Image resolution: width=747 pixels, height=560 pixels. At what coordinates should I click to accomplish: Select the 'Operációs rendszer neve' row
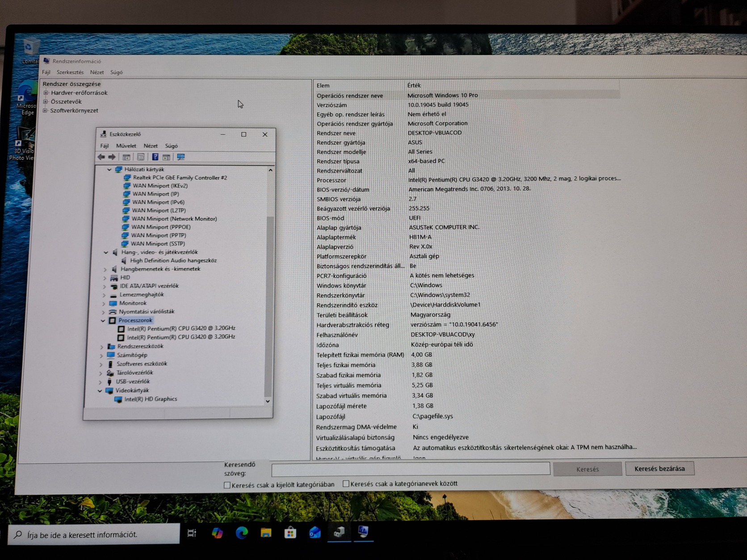467,95
